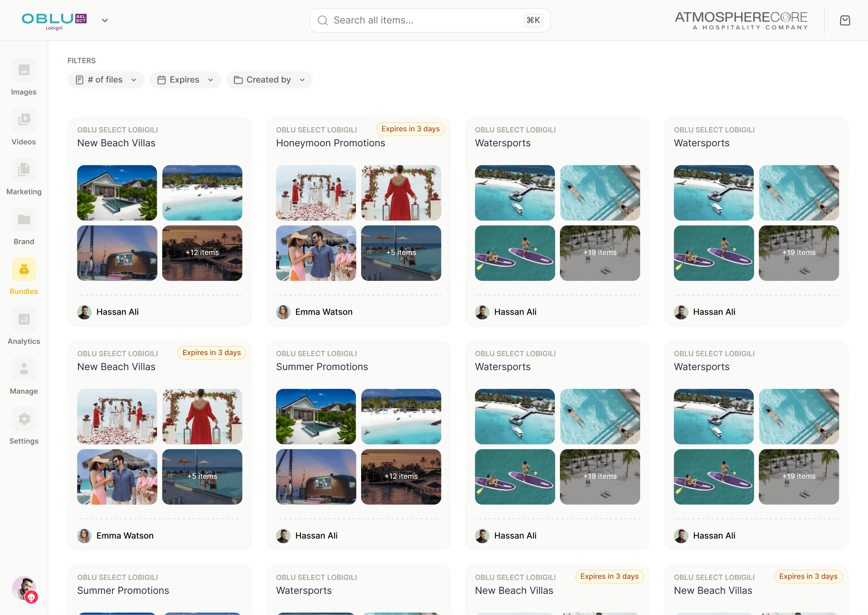The image size is (868, 615).
Task: Expand the 'Created by' filter dropdown
Action: 269,80
